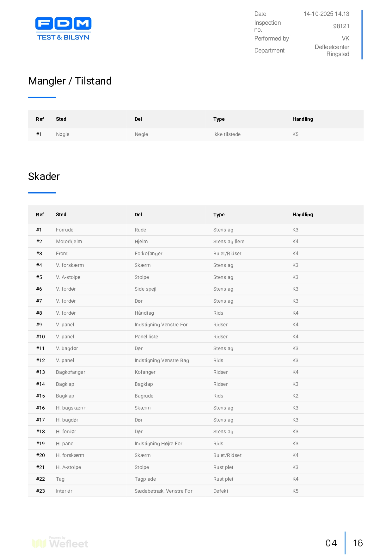Click Indstigning Venstre For in row #9
Viewport: 392px width, 555px height.
(161, 325)
